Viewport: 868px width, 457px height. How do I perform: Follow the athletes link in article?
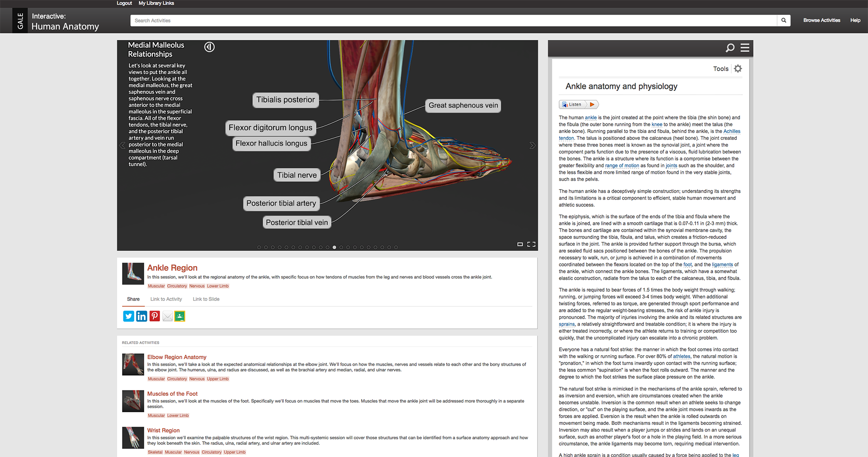click(681, 357)
